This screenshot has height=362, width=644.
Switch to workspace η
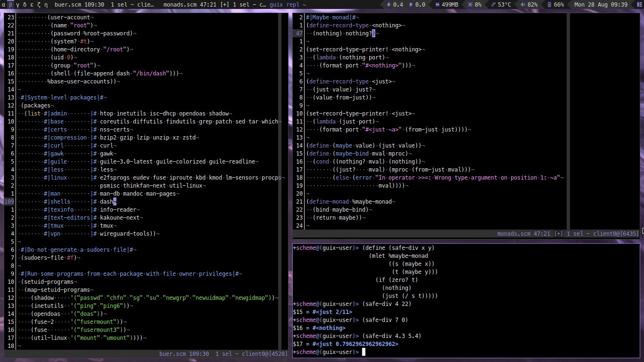click(45, 4)
